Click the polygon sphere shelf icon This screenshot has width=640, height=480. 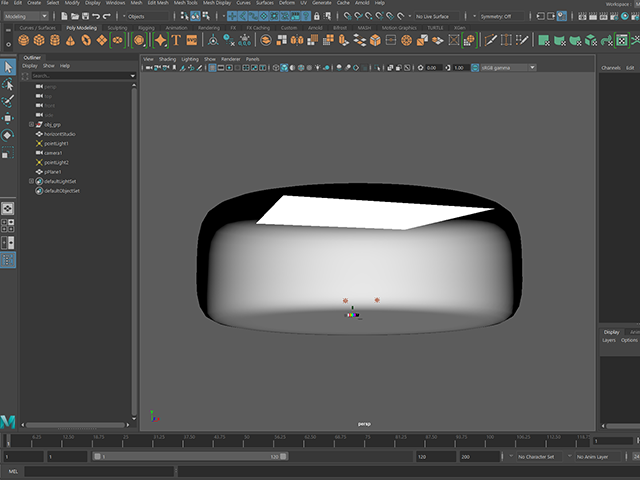(24, 40)
